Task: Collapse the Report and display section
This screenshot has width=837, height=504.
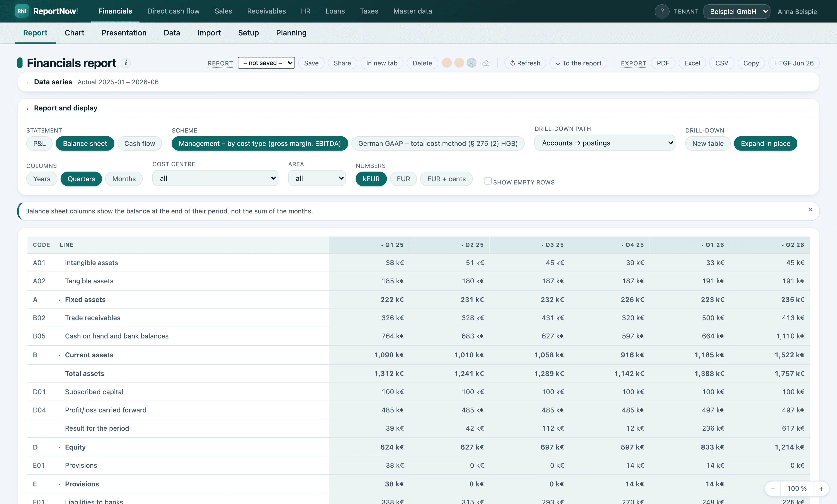Action: (27, 109)
